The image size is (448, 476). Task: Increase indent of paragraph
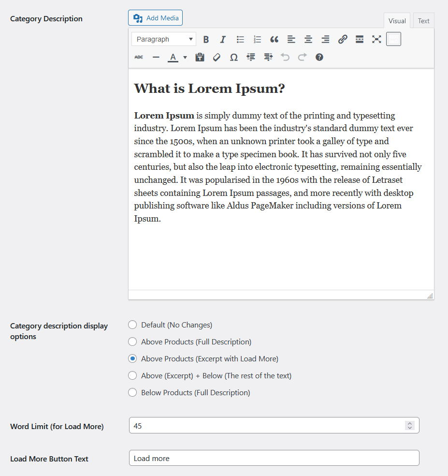pos(268,57)
